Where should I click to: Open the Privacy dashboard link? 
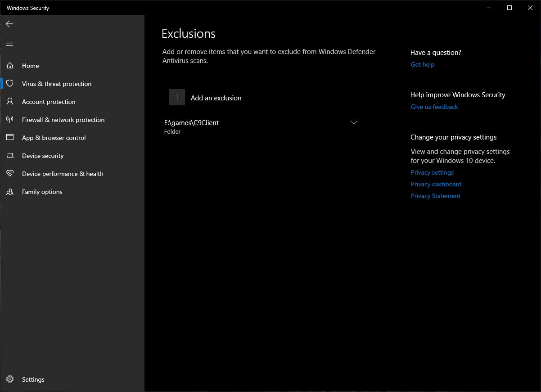436,184
